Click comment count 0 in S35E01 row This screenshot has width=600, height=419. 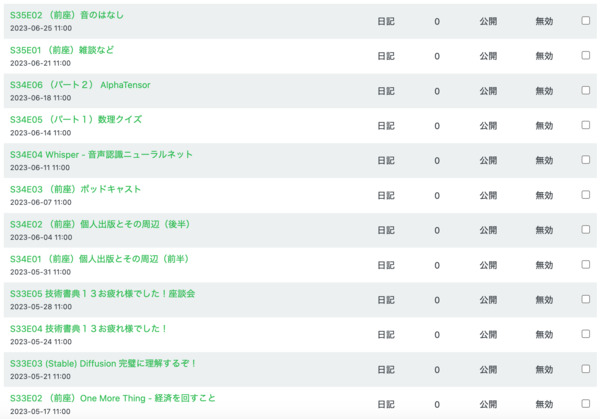(437, 57)
